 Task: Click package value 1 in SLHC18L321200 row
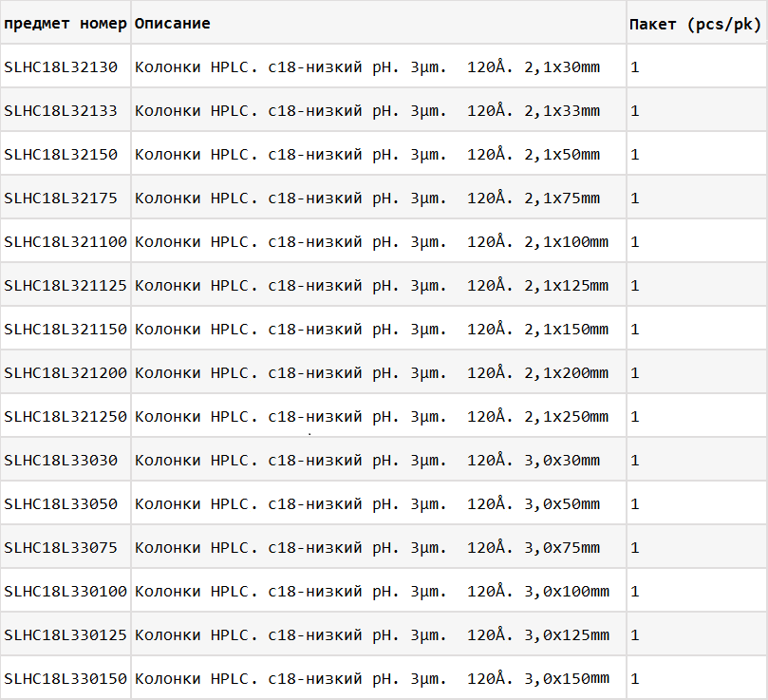(635, 373)
